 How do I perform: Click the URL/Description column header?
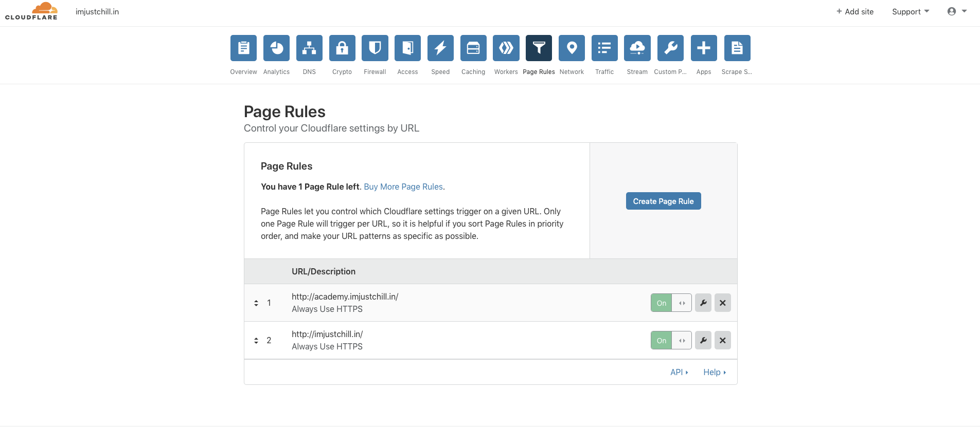click(324, 271)
